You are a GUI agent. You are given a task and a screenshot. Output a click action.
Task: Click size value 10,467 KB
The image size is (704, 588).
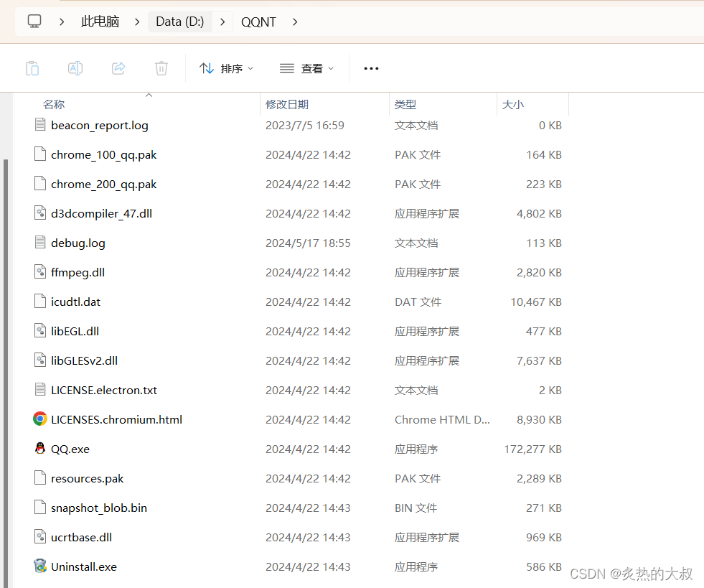click(536, 302)
